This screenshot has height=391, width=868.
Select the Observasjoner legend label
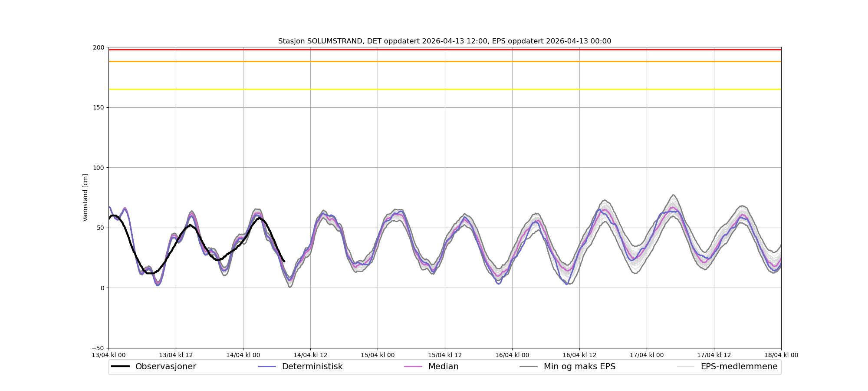[165, 367]
